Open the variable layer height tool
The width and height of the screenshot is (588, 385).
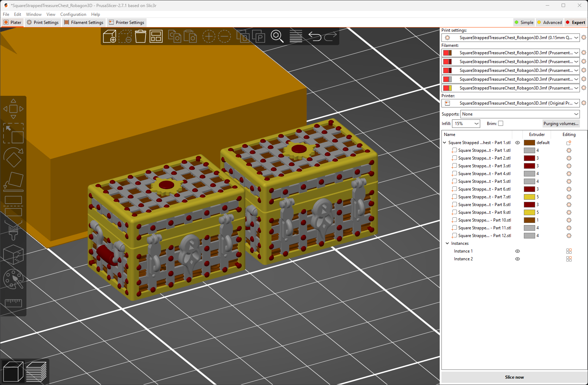coord(296,36)
